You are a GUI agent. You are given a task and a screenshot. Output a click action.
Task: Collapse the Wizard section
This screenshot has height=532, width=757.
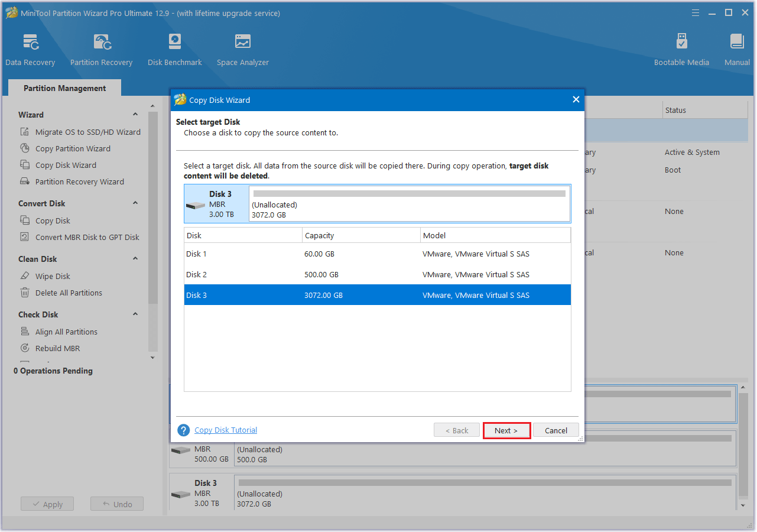(135, 115)
